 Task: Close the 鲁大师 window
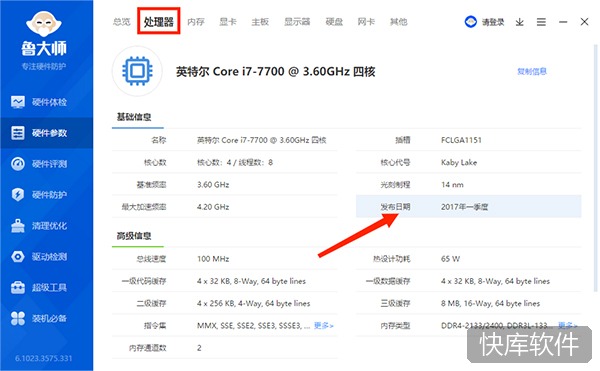point(584,22)
